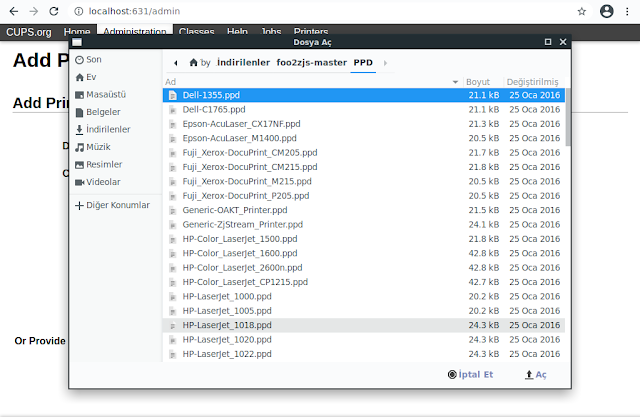Click the file list vertical scrollbar
The width and height of the screenshot is (640, 417).
point(568,118)
